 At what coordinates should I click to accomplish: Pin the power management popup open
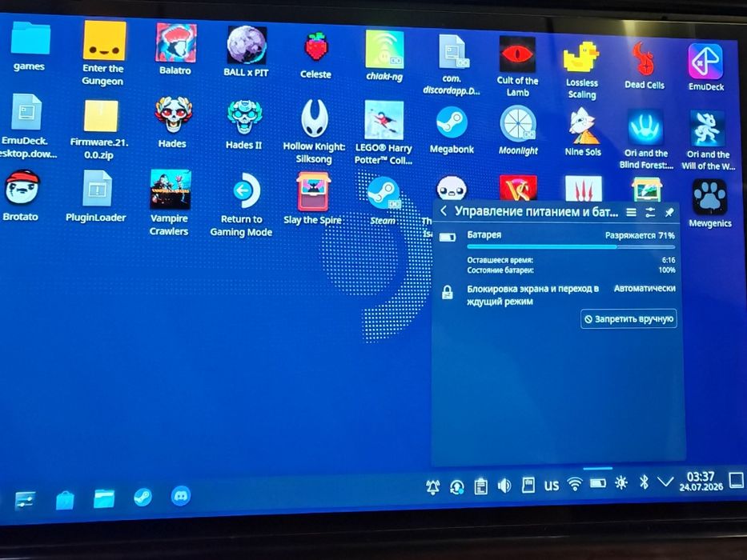pos(669,212)
